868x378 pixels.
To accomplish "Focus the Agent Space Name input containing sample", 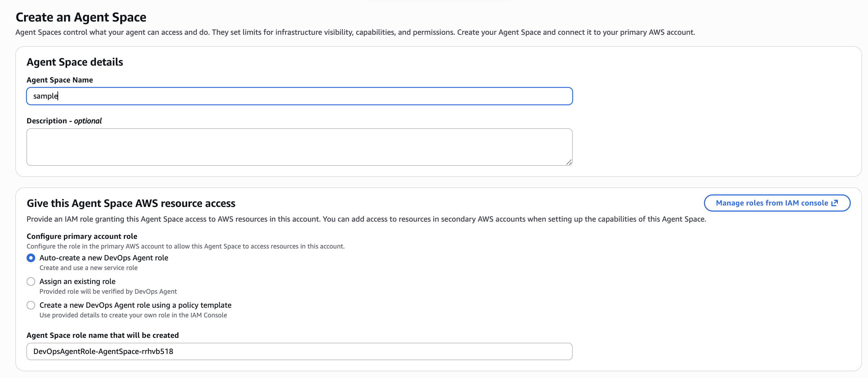I will [299, 96].
